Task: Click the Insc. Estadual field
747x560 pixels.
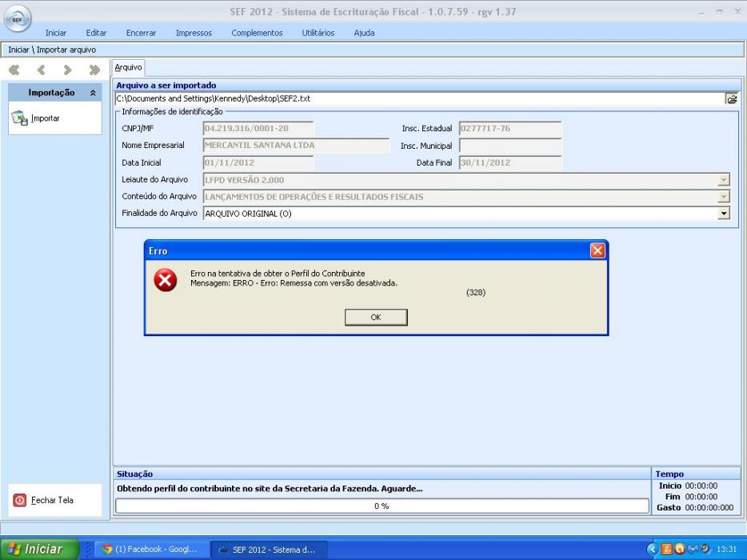Action: (x=510, y=129)
